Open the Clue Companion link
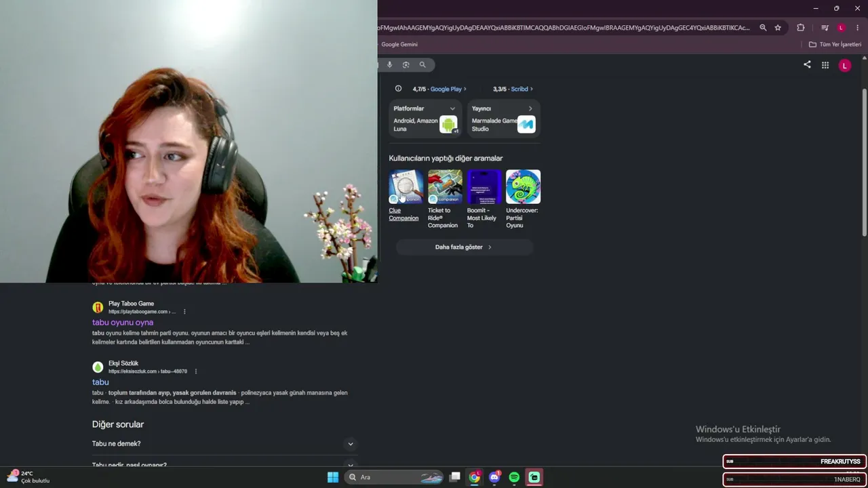 point(403,214)
